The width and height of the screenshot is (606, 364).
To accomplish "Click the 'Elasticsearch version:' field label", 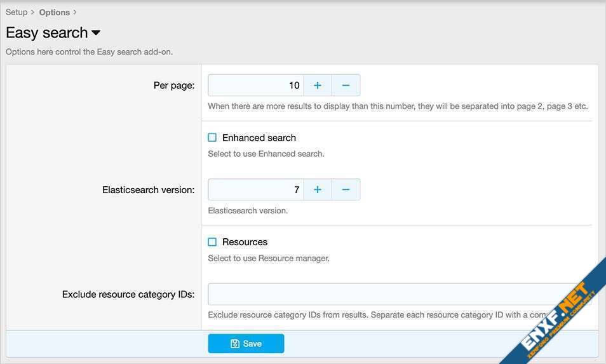I will [x=148, y=190].
